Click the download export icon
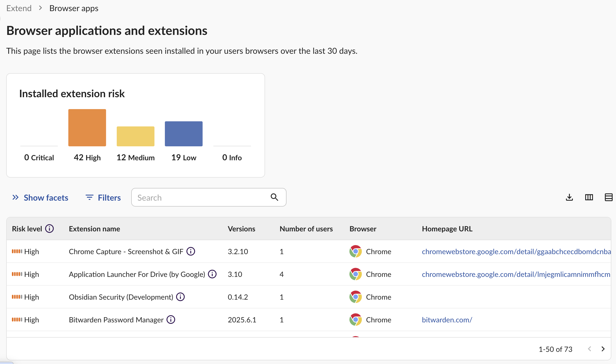The image size is (616, 364). pos(569,197)
